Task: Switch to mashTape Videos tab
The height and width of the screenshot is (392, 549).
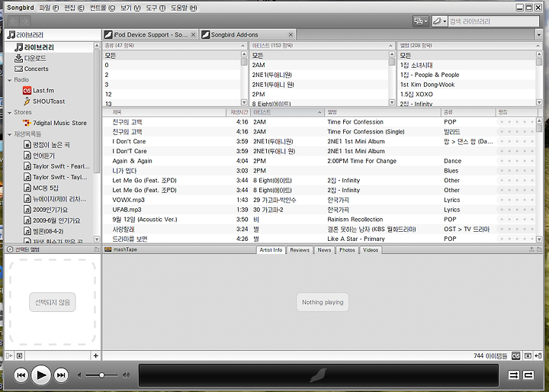Action: pos(371,250)
